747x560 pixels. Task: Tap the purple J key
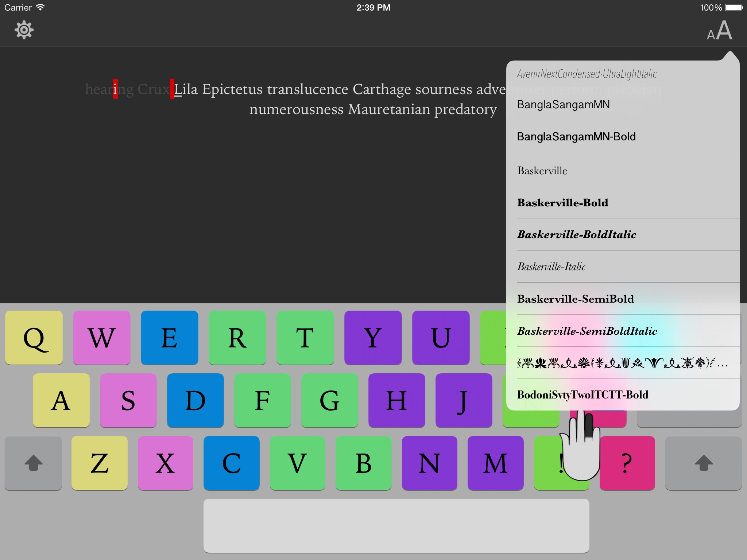coord(464,400)
